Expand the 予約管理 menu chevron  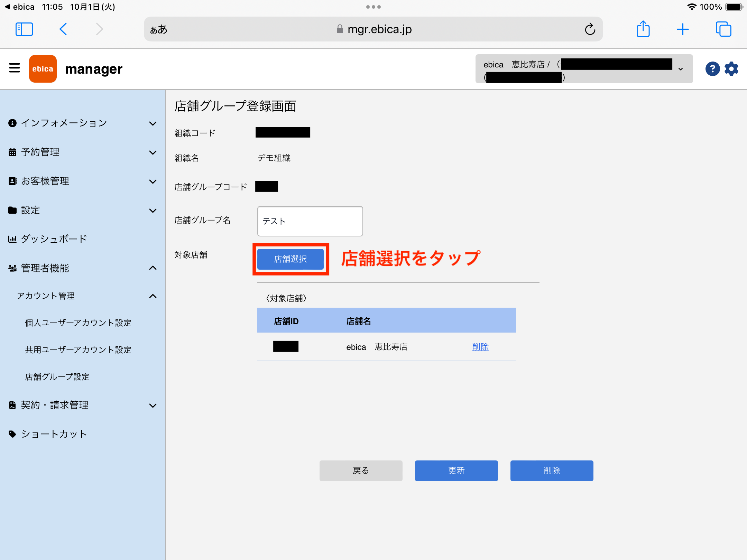coord(153,152)
